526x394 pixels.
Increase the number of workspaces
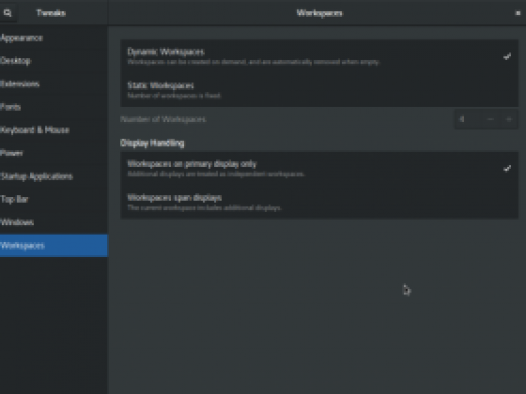click(509, 119)
